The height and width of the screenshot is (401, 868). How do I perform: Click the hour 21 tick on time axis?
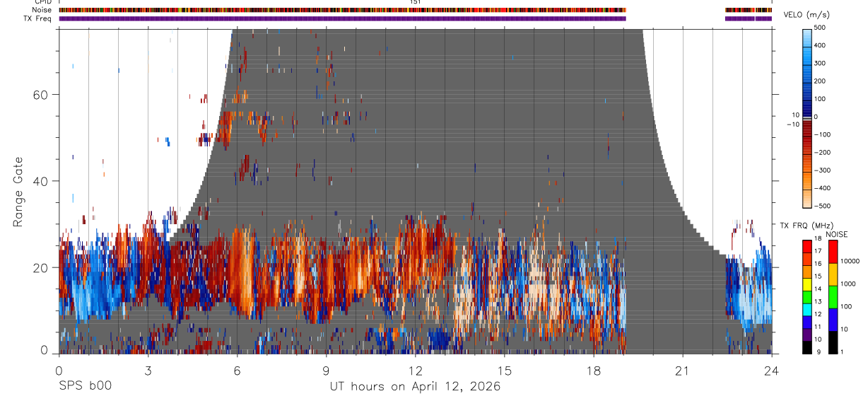click(682, 370)
